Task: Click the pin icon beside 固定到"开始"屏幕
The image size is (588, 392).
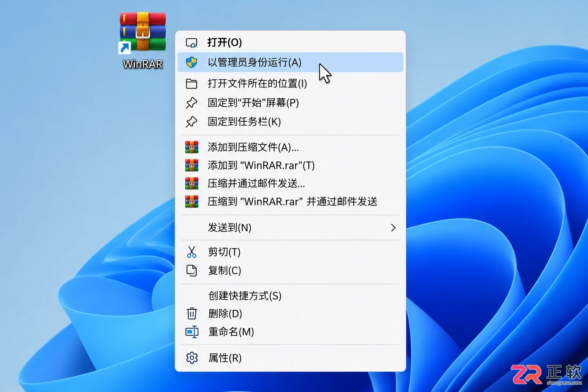Action: 192,103
